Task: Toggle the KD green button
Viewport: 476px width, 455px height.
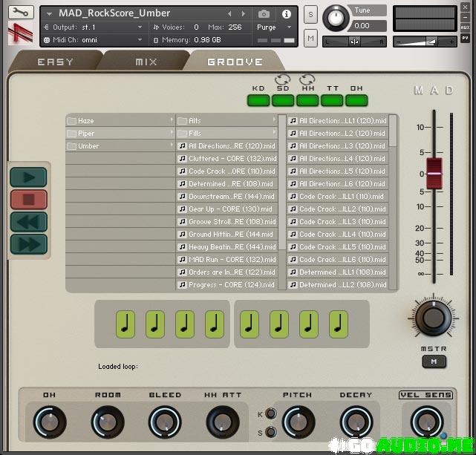Action: pos(258,99)
